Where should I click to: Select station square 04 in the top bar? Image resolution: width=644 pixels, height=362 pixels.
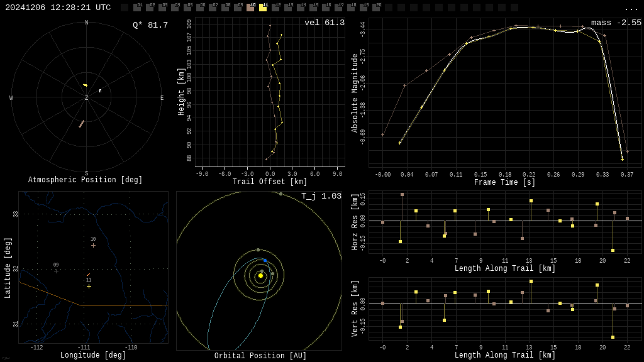pyautogui.click(x=175, y=8)
